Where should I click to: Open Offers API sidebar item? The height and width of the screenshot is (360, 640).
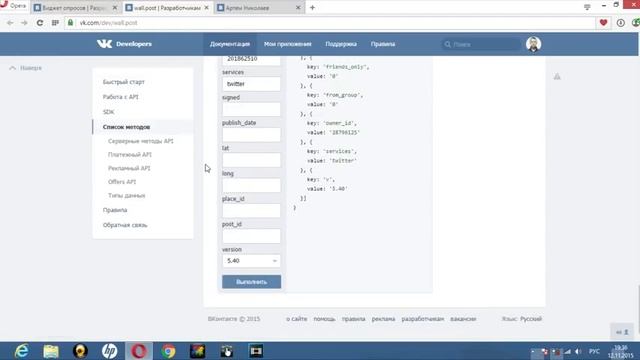click(122, 182)
